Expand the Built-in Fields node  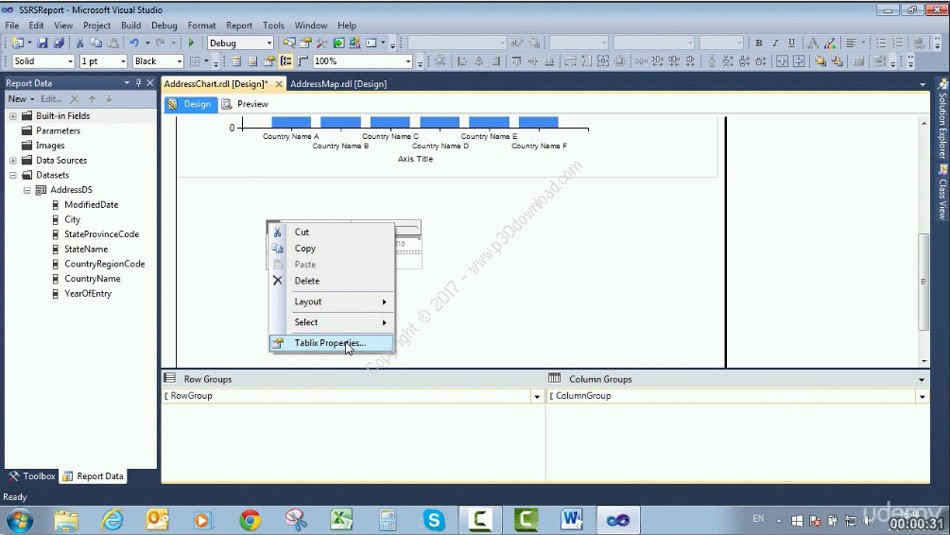(x=13, y=116)
